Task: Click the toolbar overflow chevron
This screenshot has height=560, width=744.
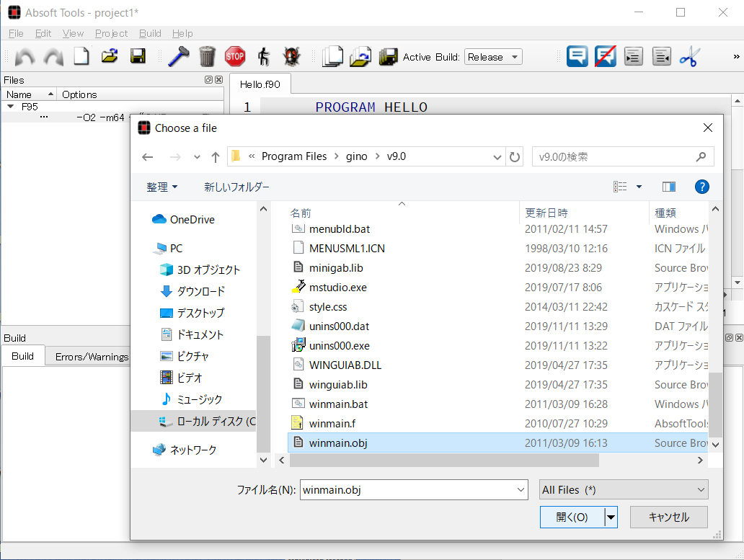Action: click(x=736, y=56)
